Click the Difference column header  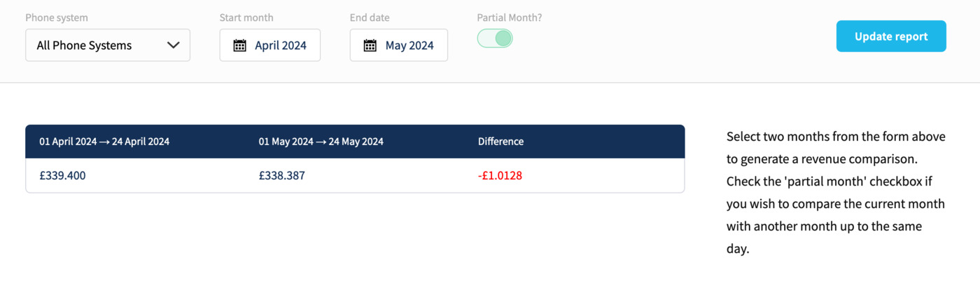500,141
